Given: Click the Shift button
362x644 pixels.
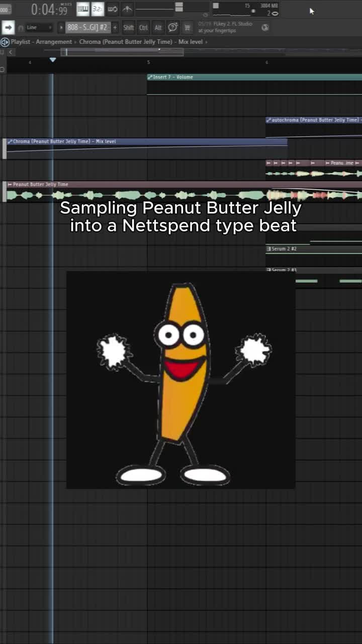Looking at the screenshot, I should 129,27.
